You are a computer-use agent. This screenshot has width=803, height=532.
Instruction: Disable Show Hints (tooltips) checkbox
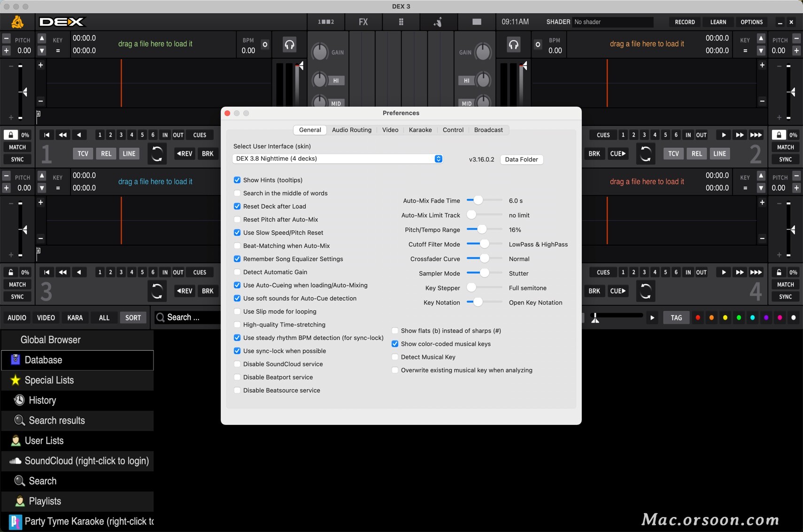pos(237,180)
